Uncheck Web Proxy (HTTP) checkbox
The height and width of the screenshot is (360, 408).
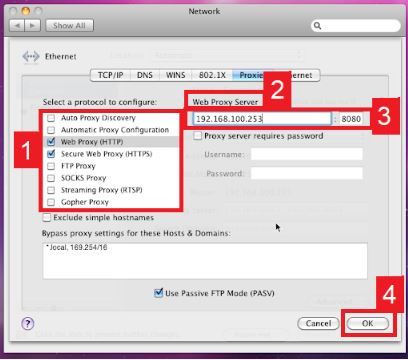(x=51, y=142)
